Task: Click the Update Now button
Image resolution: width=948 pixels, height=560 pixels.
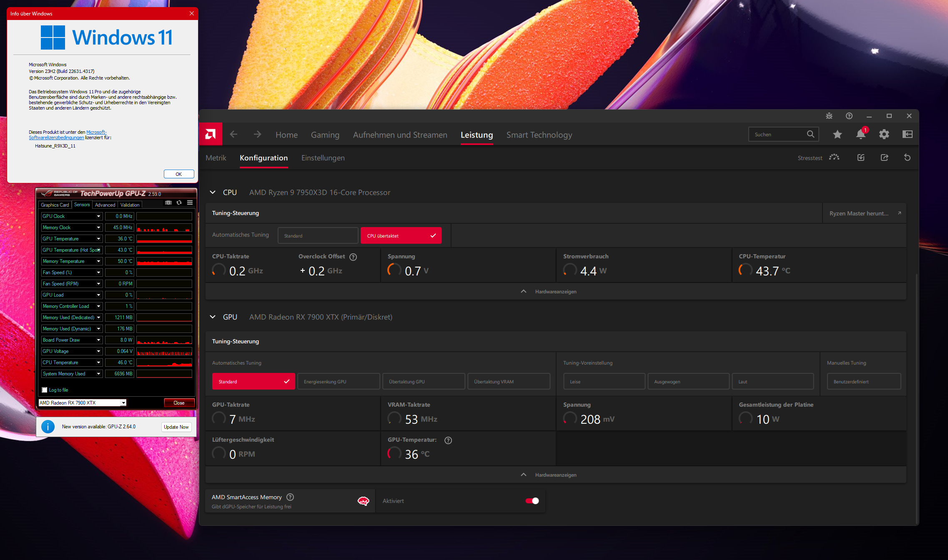Action: coord(176,427)
